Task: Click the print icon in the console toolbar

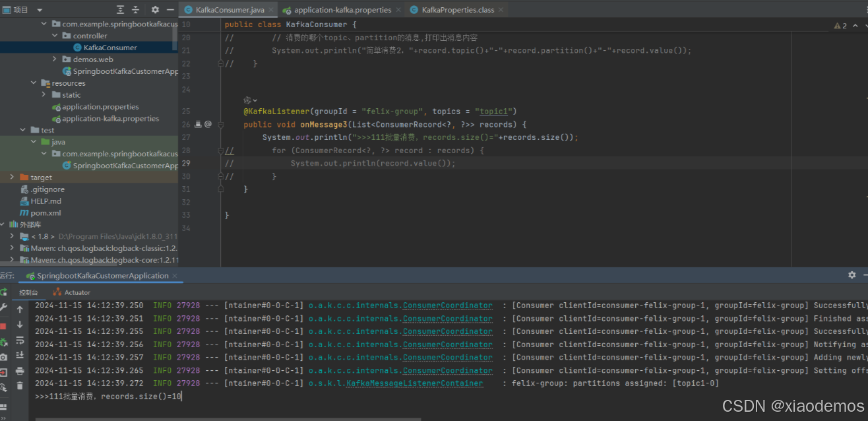Action: pos(20,371)
